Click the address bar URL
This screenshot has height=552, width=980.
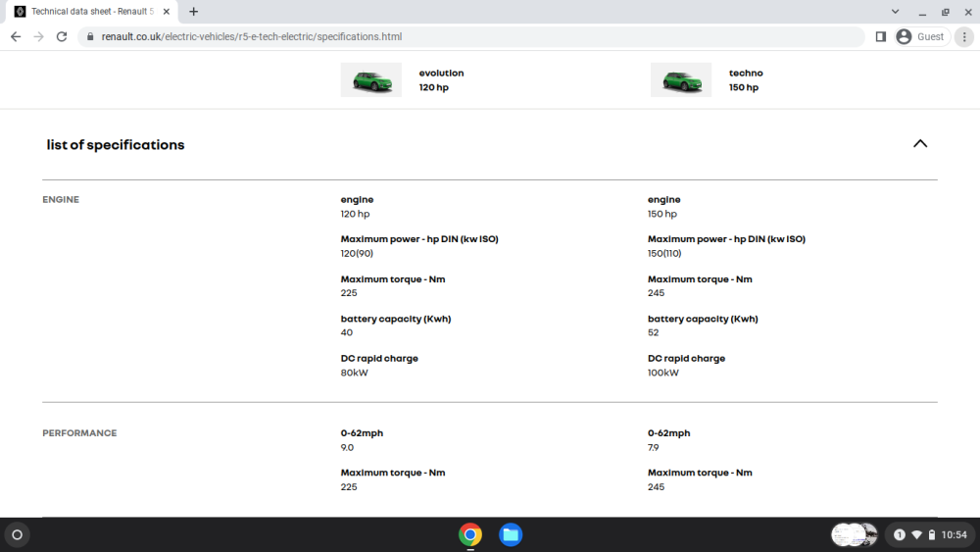[251, 37]
